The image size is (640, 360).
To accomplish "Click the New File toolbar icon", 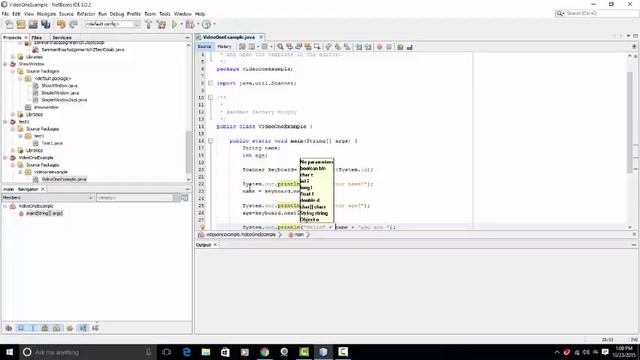I will (x=9, y=24).
